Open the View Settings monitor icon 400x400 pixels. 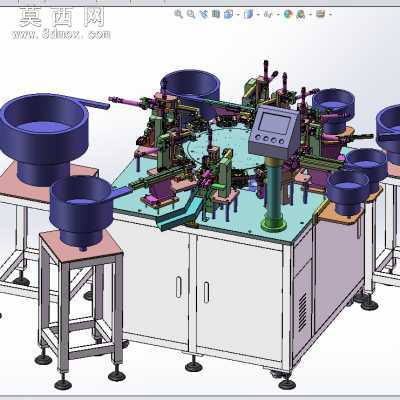pyautogui.click(x=320, y=14)
